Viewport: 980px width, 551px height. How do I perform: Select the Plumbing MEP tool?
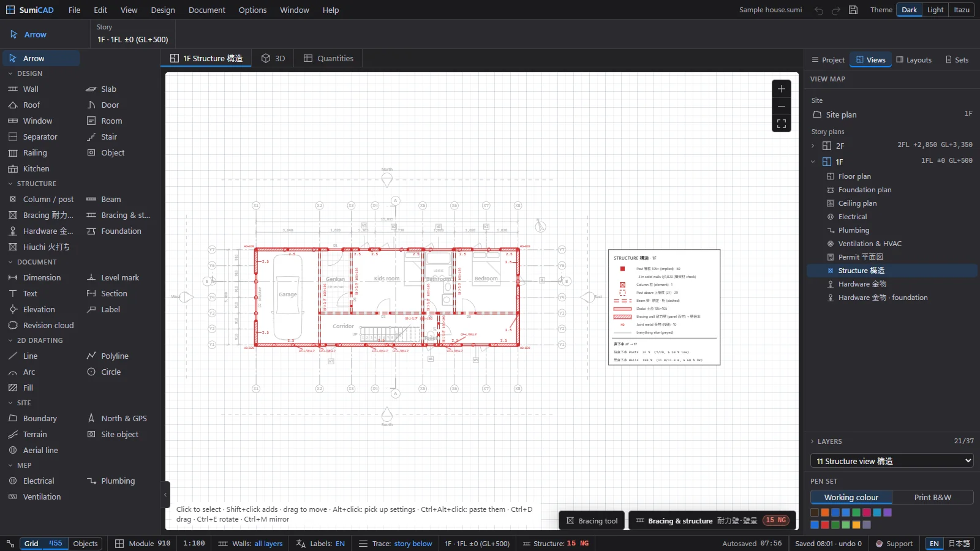coord(119,481)
